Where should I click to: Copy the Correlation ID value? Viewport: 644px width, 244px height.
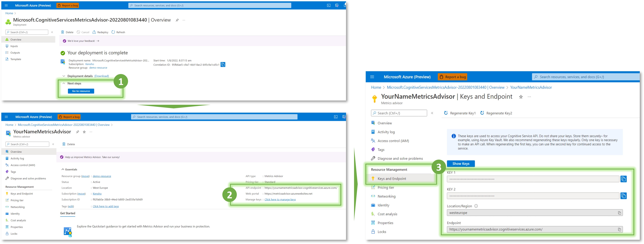pos(223,65)
